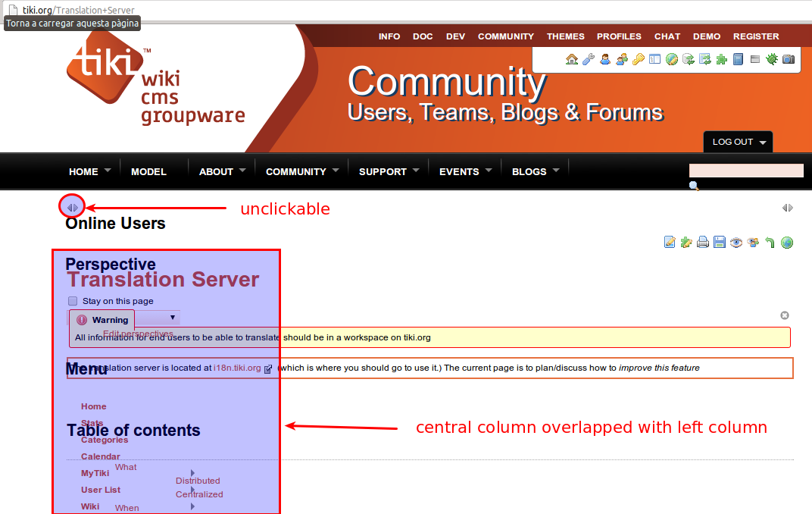This screenshot has height=514, width=812.
Task: Open INFO in top site menu
Action: 389,36
